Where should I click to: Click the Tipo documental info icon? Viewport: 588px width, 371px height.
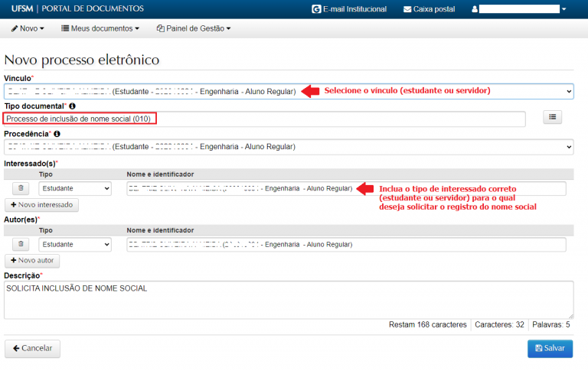click(73, 106)
